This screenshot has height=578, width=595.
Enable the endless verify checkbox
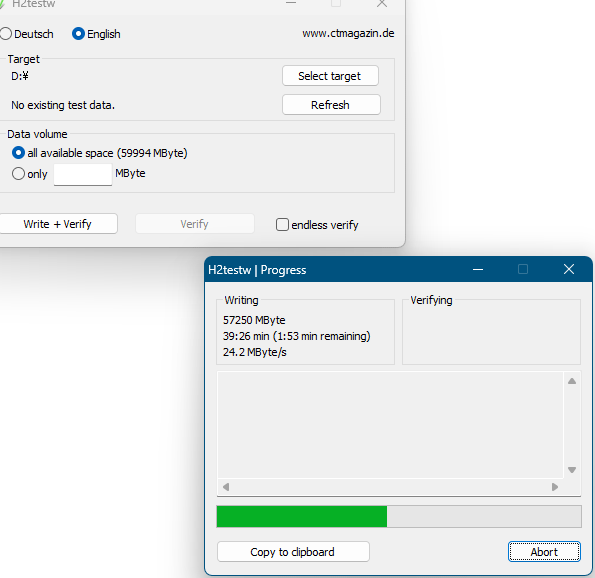(x=282, y=225)
